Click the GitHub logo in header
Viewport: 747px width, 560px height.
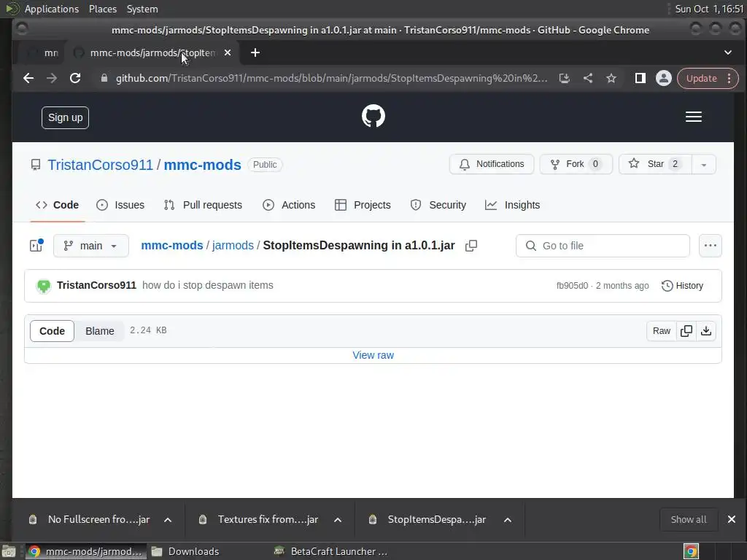point(373,116)
